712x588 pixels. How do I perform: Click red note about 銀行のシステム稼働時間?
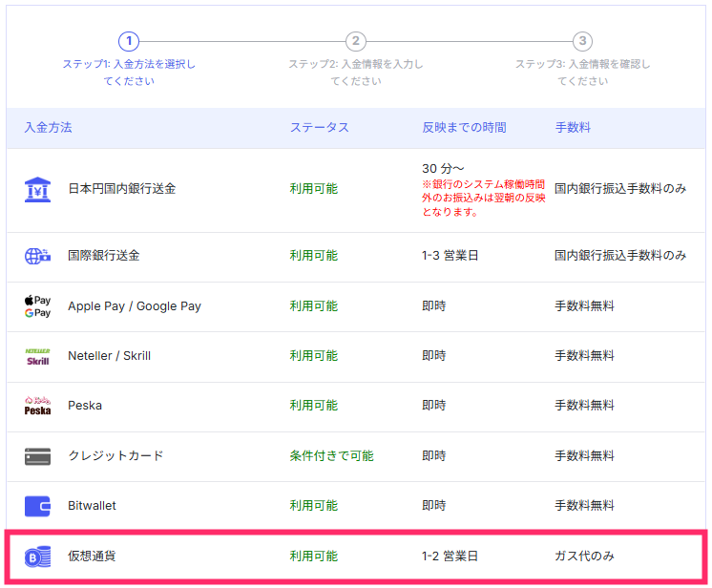click(x=484, y=198)
